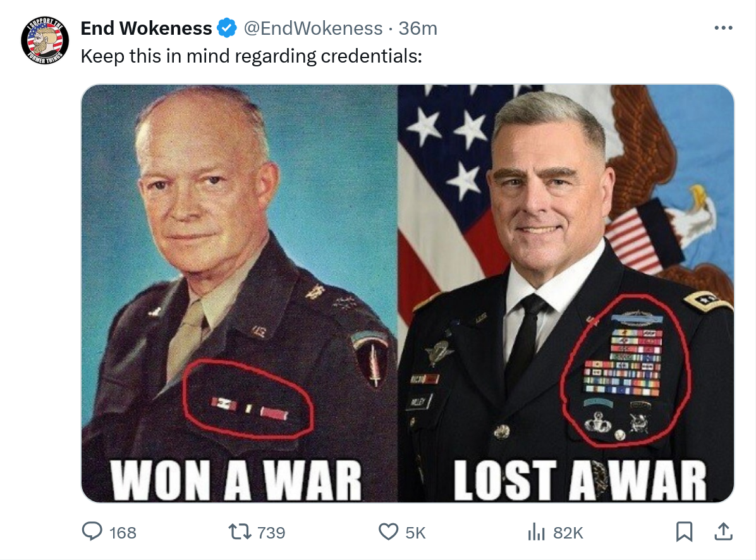Open image at the 'WON A WAR' caption
This screenshot has height=560, width=756.
coord(236,480)
